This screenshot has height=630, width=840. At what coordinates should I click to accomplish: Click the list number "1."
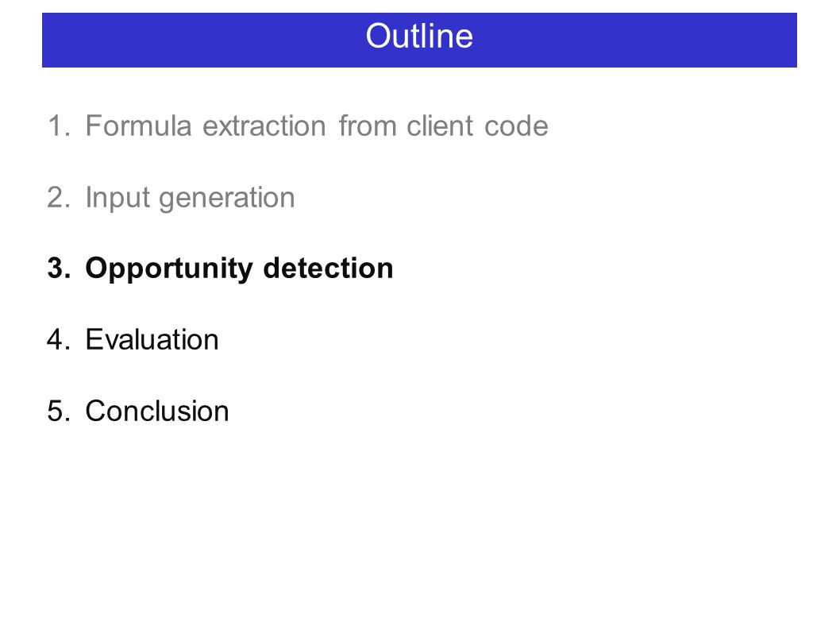pos(59,126)
